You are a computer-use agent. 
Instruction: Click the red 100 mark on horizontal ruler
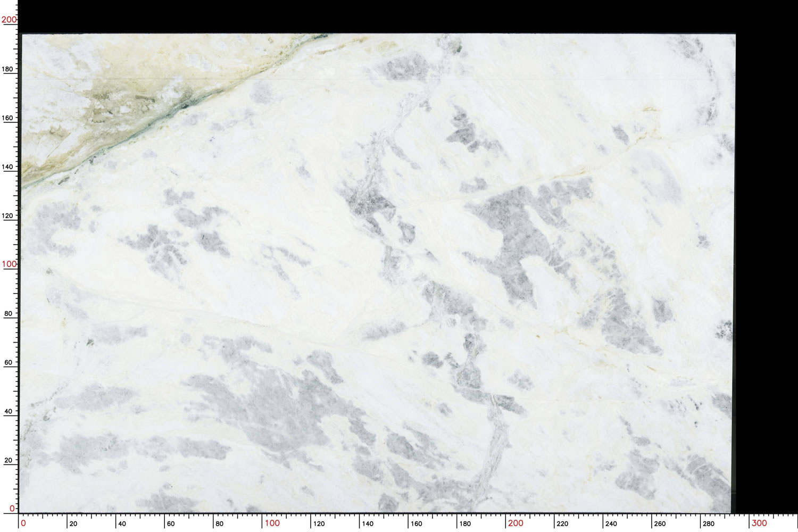tap(272, 523)
